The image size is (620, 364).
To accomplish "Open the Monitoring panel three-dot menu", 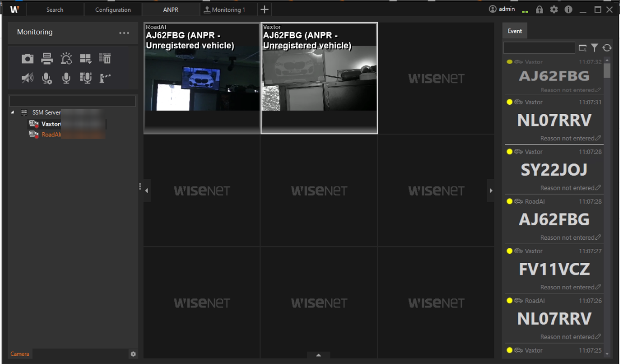I will (x=124, y=33).
